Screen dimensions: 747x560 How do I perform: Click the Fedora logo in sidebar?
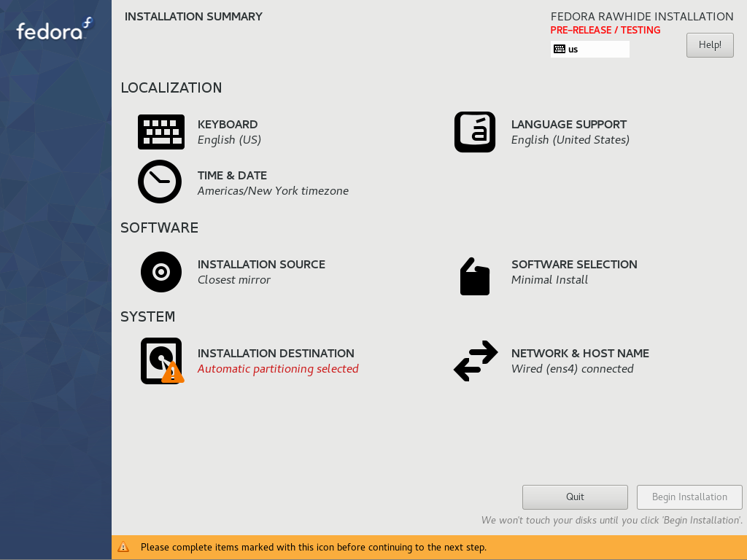55,29
